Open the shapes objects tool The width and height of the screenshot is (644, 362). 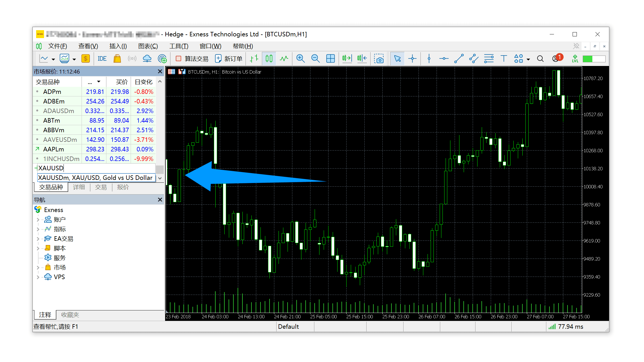pos(519,59)
